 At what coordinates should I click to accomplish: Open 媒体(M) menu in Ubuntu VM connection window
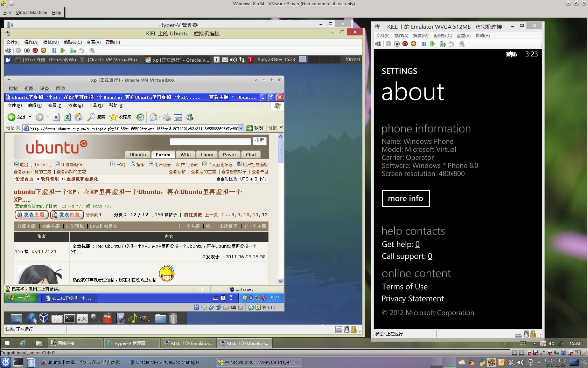click(51, 42)
